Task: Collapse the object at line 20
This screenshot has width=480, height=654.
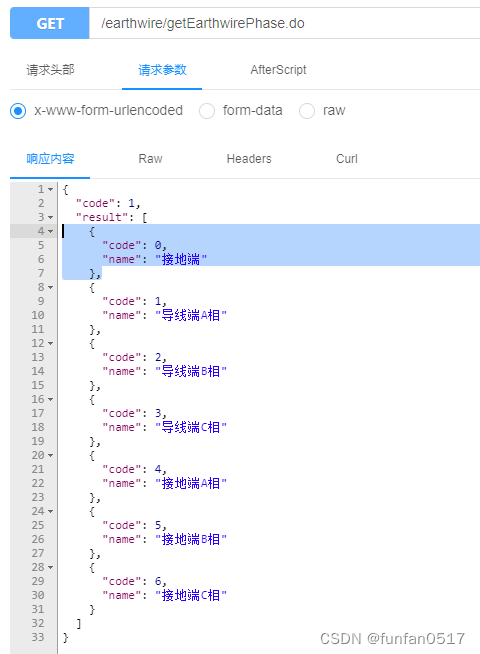Action: pyautogui.click(x=50, y=455)
